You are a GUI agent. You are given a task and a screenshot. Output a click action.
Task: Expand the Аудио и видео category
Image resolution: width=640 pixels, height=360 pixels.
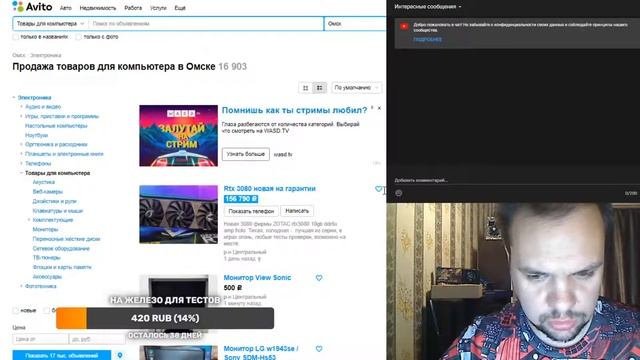click(21, 107)
